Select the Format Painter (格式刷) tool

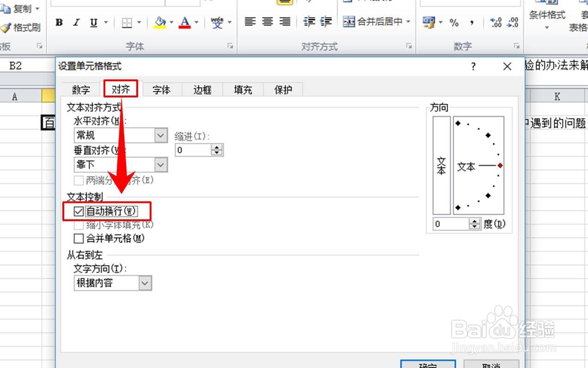click(22, 26)
